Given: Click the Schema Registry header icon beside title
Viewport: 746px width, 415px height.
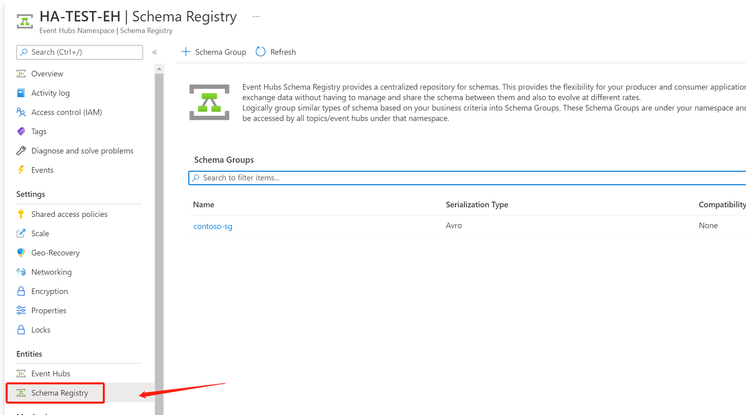Looking at the screenshot, I should [25, 21].
